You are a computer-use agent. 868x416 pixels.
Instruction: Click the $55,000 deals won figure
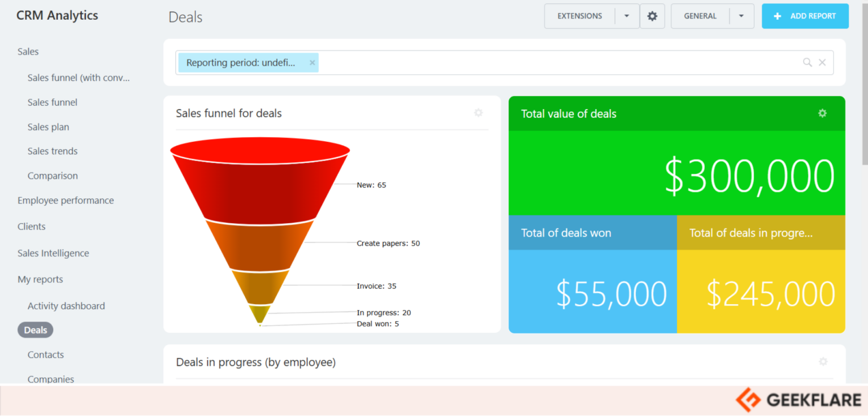pos(611,294)
